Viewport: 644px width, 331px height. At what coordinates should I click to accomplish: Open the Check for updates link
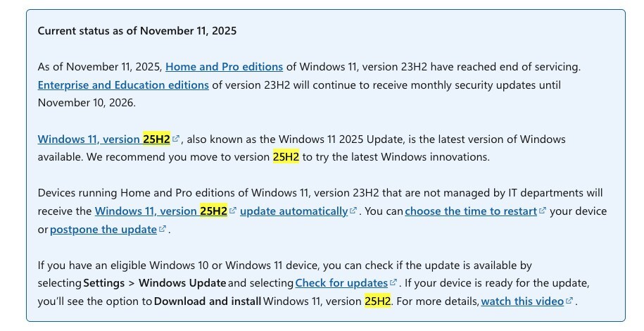[341, 283]
